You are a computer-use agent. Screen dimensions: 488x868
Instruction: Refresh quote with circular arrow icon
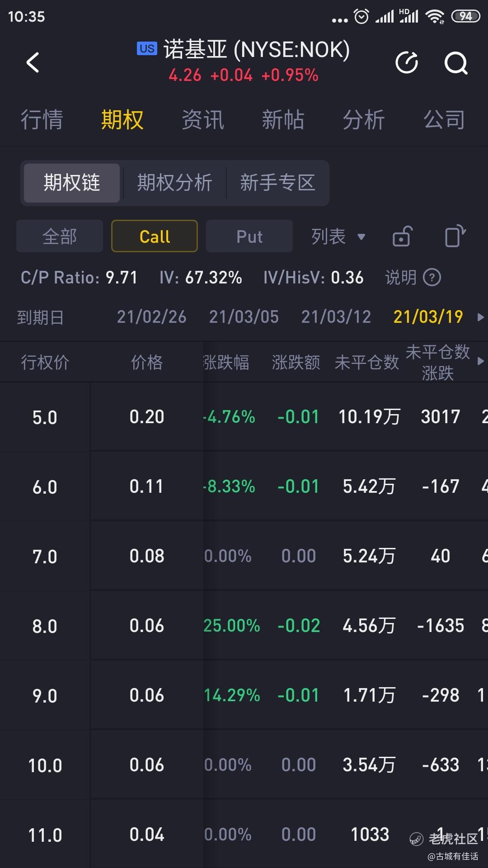(x=407, y=62)
